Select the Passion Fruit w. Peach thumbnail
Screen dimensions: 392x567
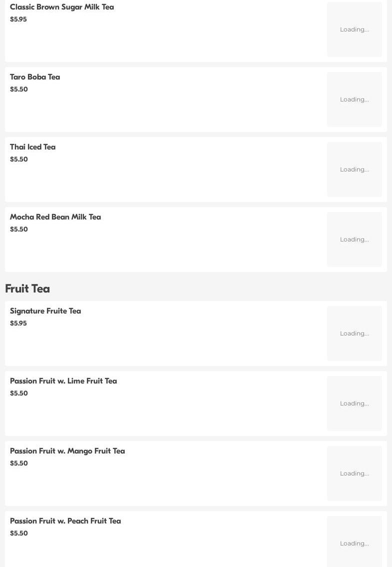pos(354,542)
